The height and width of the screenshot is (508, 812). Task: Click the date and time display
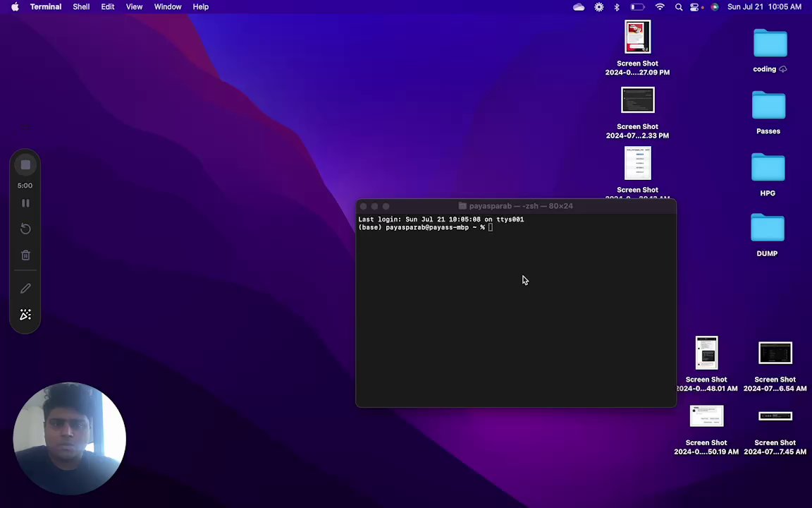point(764,7)
